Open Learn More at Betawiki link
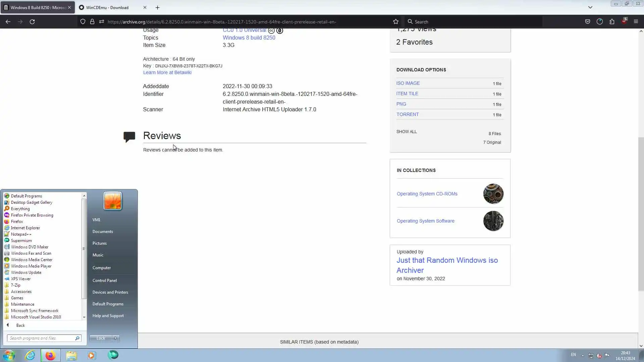This screenshot has height=362, width=644. [167, 72]
